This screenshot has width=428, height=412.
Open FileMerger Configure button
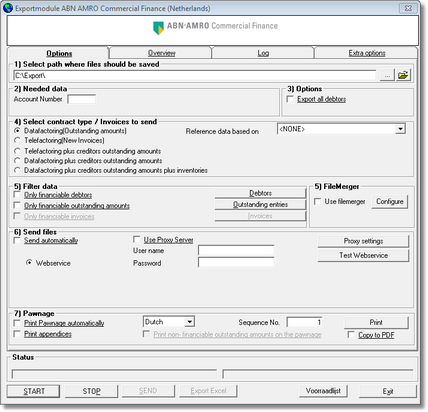390,202
